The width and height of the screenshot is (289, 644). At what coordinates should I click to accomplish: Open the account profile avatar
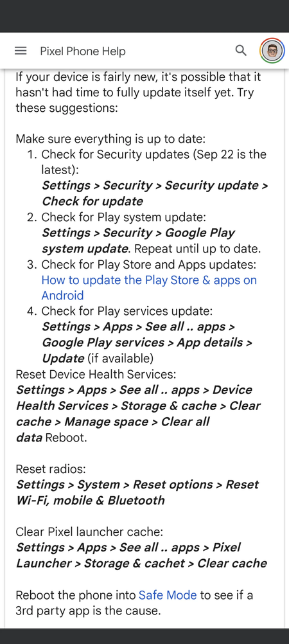point(272,51)
